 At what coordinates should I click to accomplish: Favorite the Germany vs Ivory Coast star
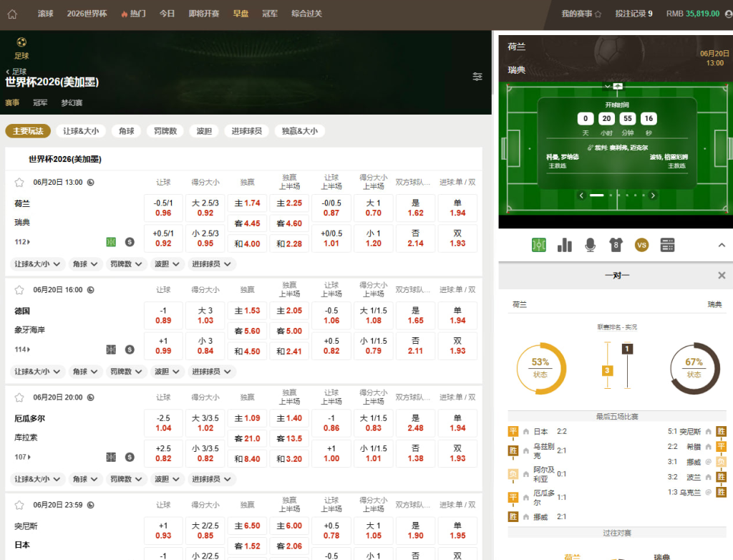click(19, 290)
